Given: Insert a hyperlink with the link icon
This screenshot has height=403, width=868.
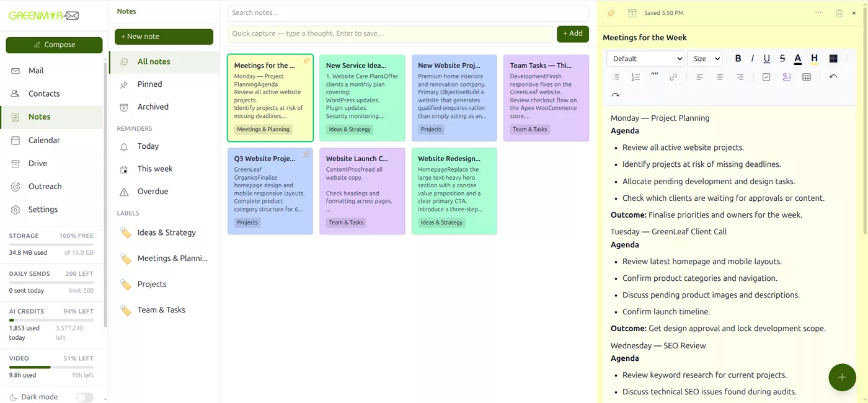Looking at the screenshot, I should tap(673, 77).
